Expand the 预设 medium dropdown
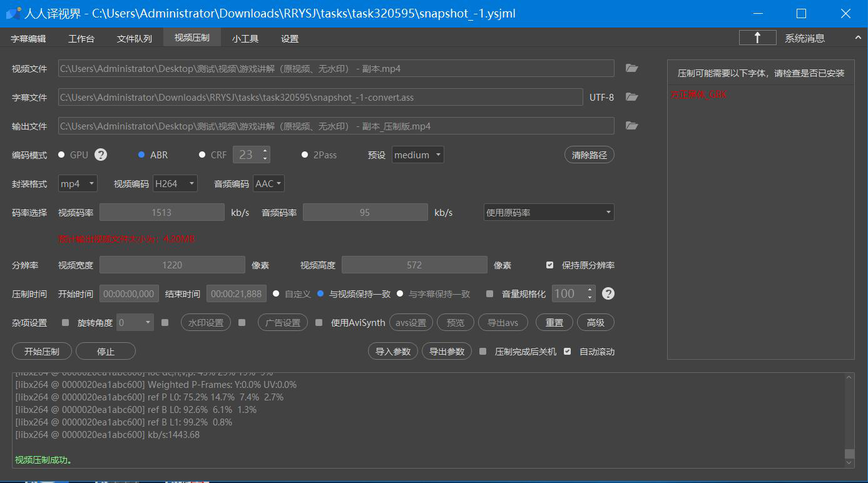868x483 pixels. click(417, 155)
